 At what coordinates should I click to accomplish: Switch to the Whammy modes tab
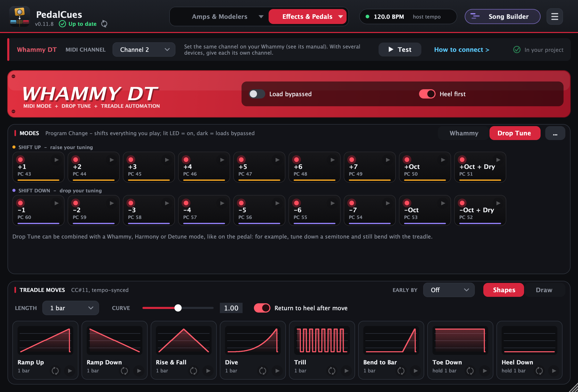click(x=464, y=133)
